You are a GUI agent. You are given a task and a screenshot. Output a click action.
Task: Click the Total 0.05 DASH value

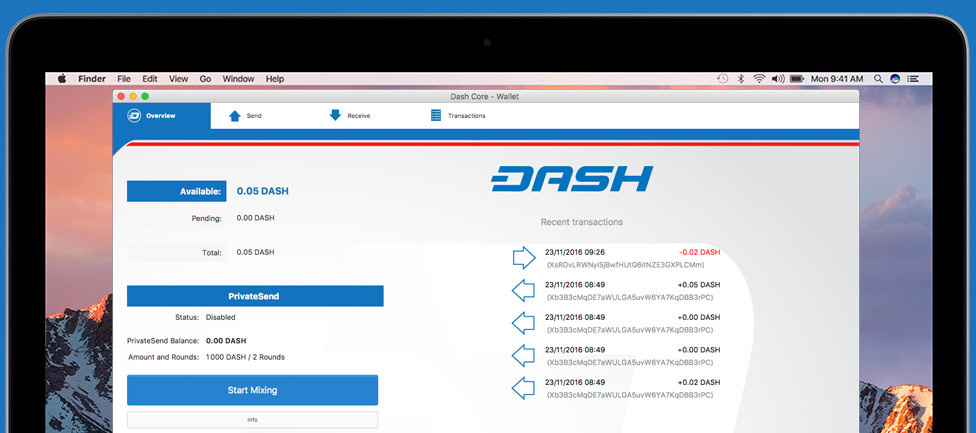[x=255, y=253]
